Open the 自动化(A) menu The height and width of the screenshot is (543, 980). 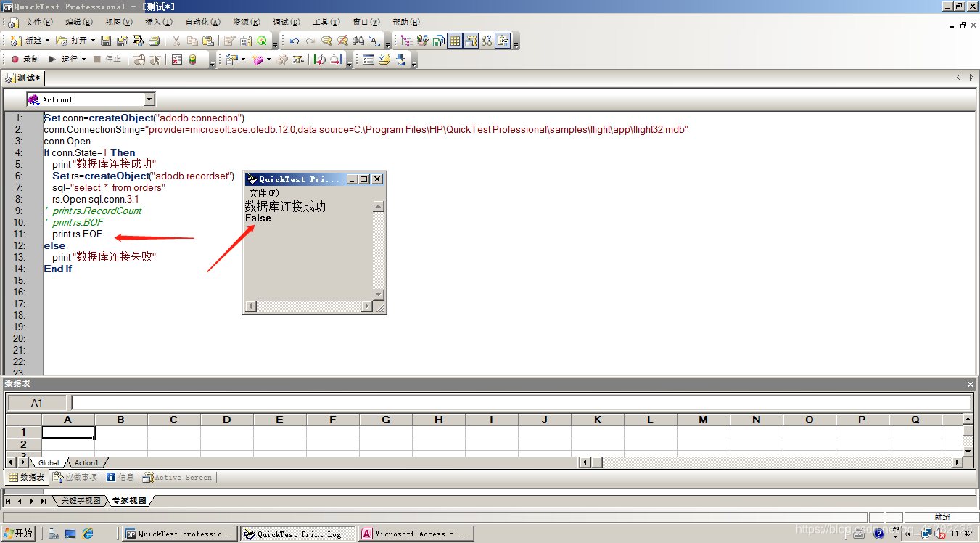(202, 23)
